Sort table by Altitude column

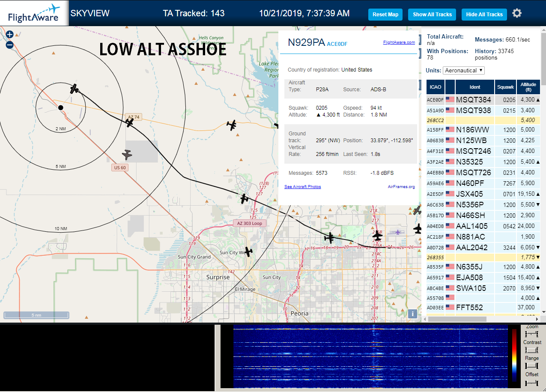[x=528, y=87]
